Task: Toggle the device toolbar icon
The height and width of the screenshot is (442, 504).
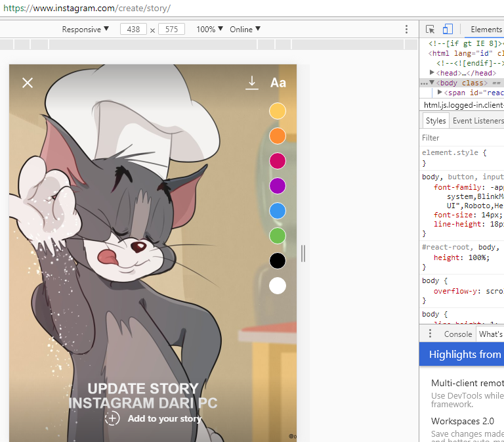Action: point(448,30)
